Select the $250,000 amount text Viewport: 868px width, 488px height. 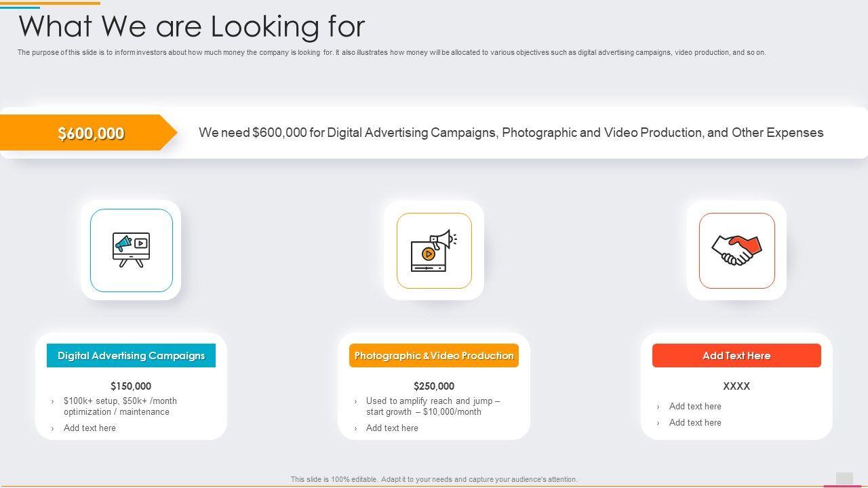[434, 386]
